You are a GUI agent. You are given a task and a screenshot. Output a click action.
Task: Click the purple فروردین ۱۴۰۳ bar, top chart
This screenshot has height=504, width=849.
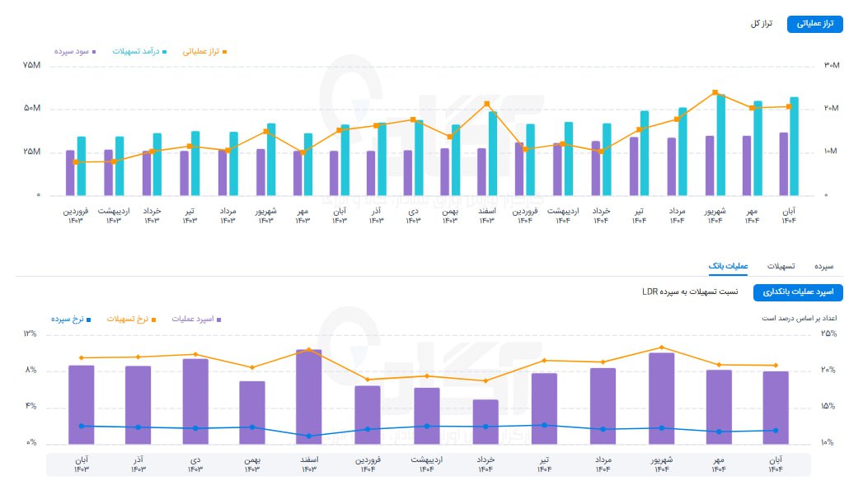click(x=70, y=173)
